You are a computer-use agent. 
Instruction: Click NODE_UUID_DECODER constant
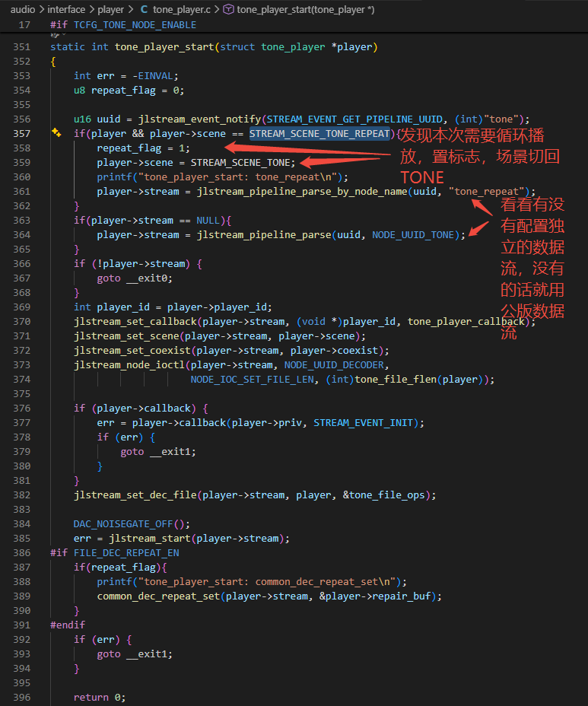[x=334, y=364]
